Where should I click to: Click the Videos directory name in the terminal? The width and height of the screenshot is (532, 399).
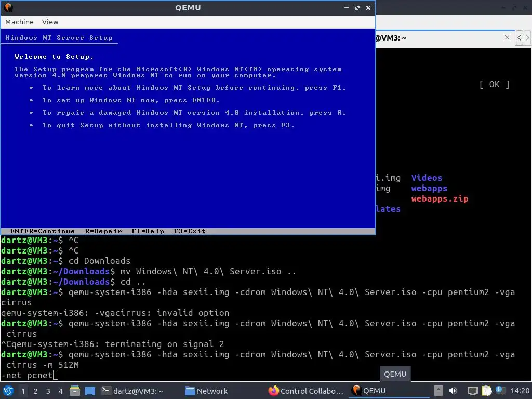(x=427, y=178)
